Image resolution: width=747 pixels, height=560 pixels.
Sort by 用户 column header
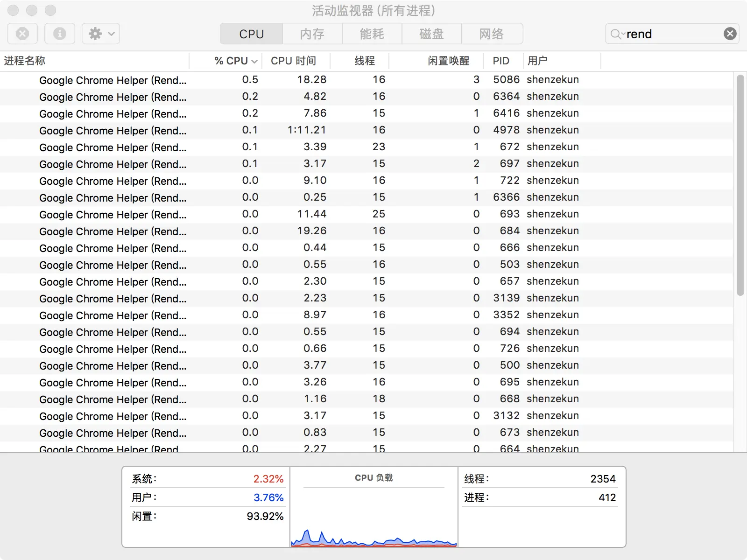click(x=562, y=61)
